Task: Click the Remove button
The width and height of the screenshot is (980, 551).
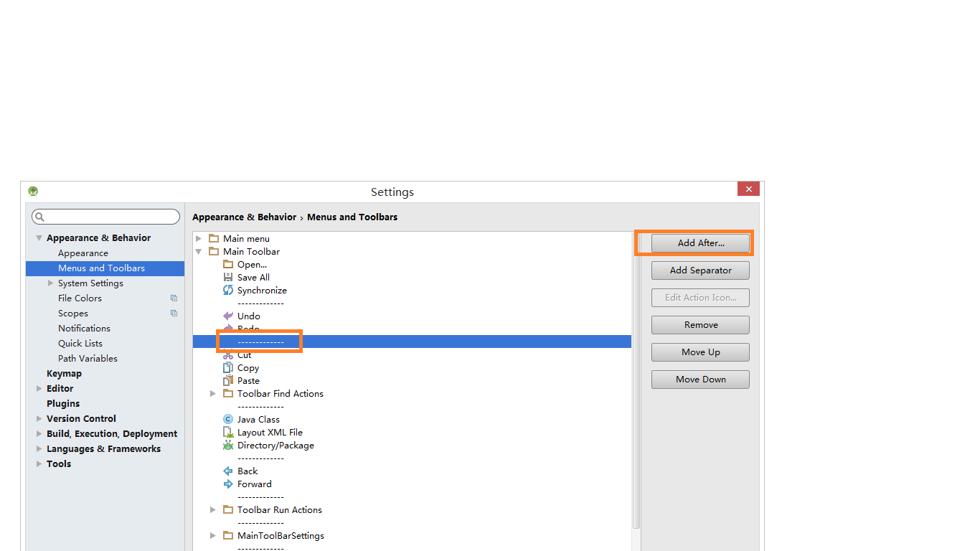Action: pos(700,325)
